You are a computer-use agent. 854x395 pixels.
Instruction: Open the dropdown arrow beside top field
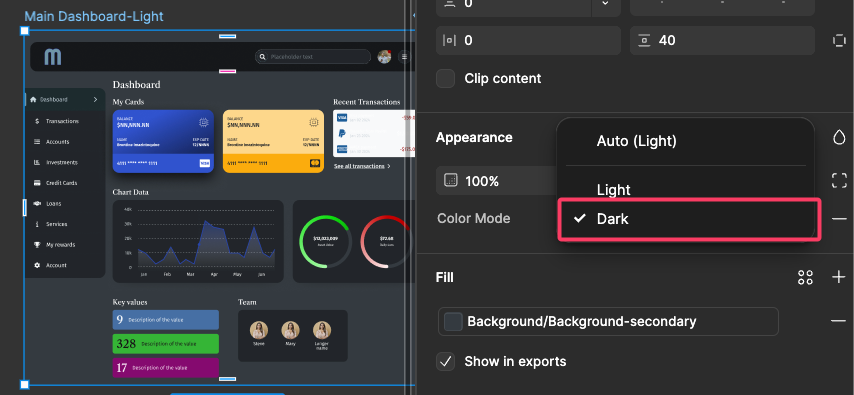click(x=606, y=3)
